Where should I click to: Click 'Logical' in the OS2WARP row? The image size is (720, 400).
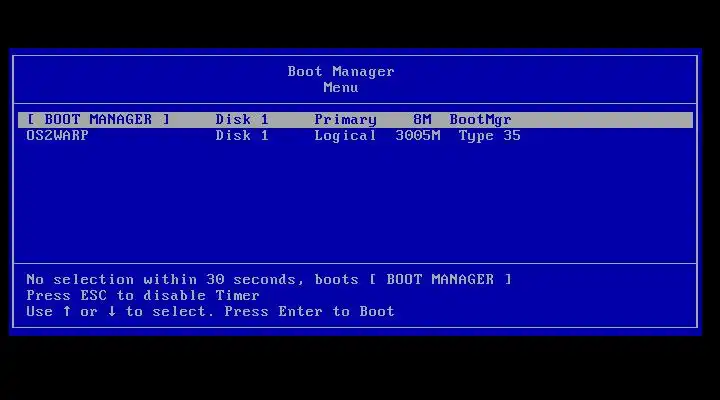point(345,136)
